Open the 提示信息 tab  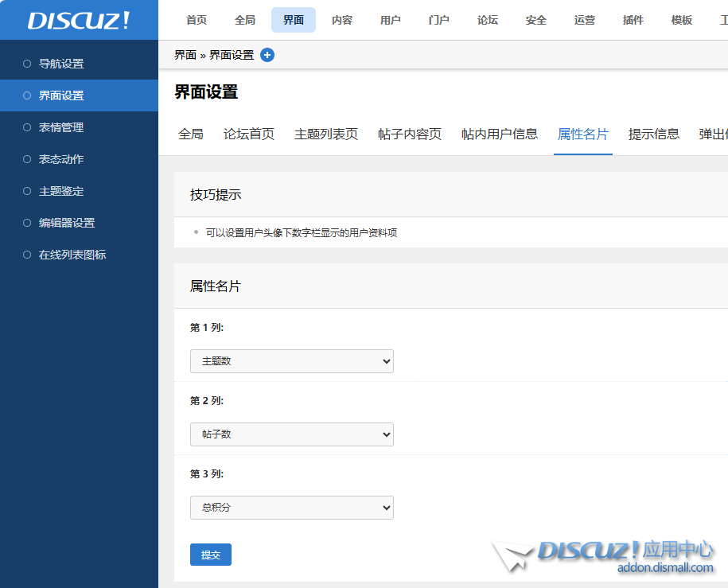[x=654, y=134]
